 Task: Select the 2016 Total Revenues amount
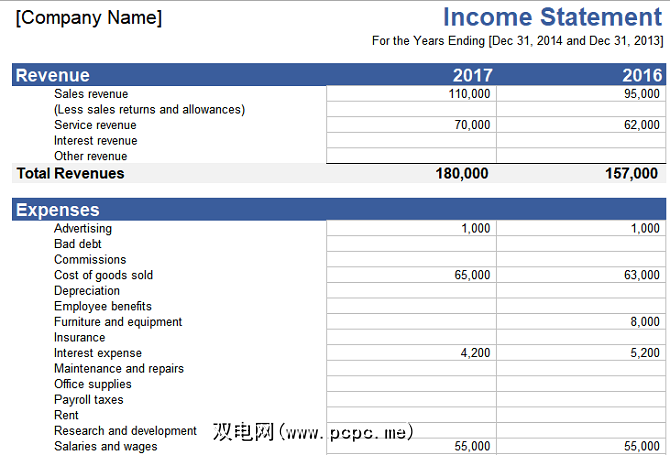click(631, 173)
